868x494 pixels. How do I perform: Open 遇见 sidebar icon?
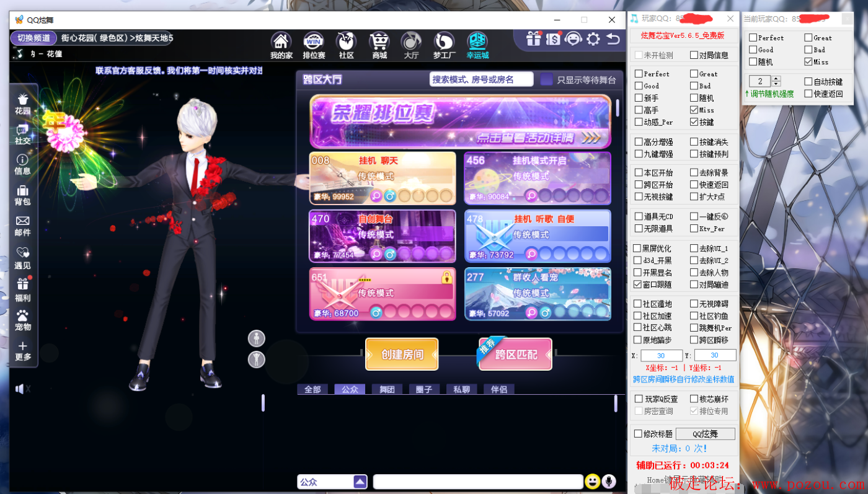(23, 258)
